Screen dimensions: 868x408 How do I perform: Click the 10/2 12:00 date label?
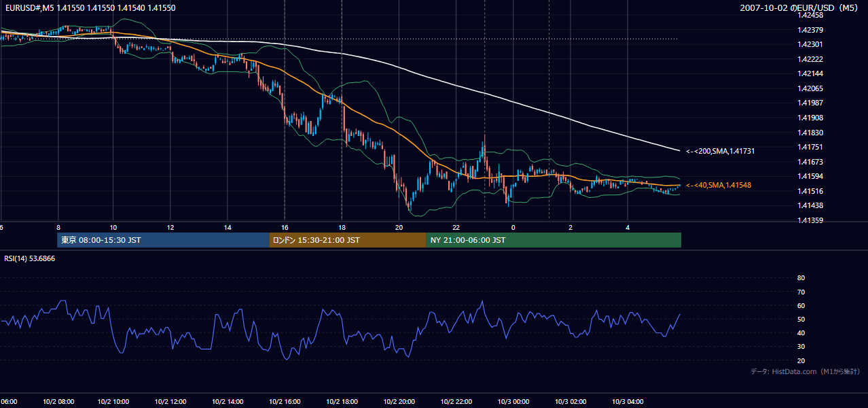tap(170, 401)
